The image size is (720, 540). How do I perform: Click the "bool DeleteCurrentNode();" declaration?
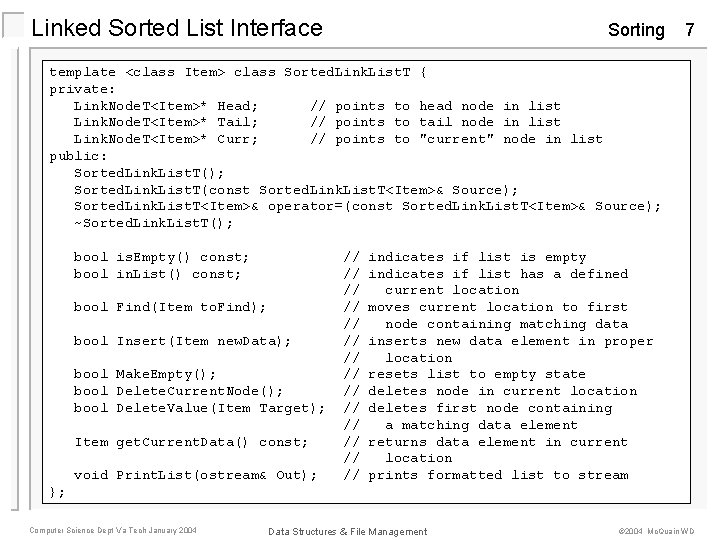(x=178, y=391)
